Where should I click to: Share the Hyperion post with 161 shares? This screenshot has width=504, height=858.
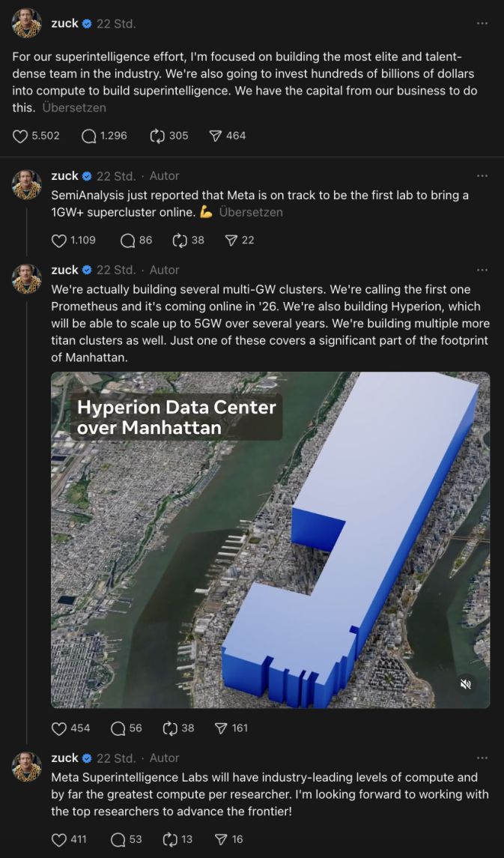pyautogui.click(x=221, y=728)
